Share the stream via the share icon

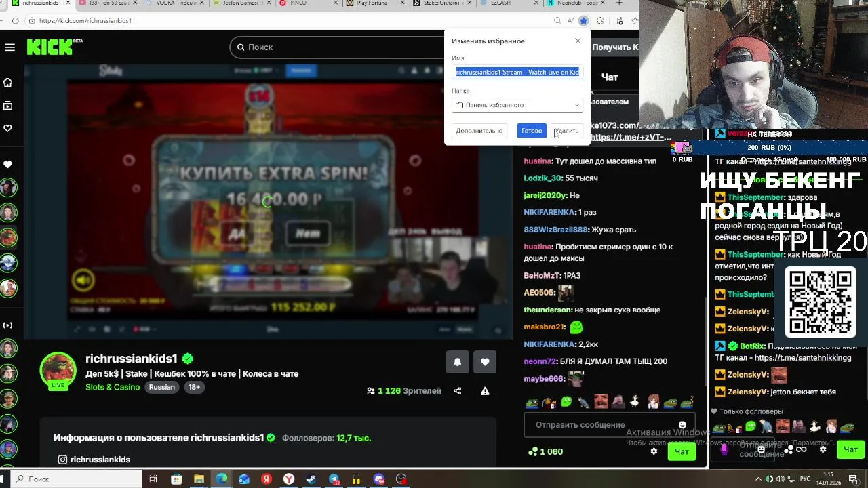[458, 391]
